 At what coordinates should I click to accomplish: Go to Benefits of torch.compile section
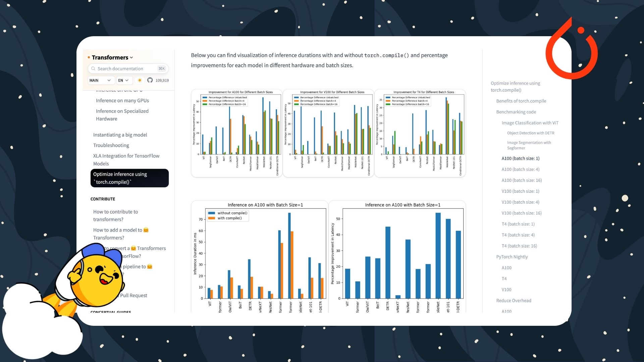pos(521,101)
